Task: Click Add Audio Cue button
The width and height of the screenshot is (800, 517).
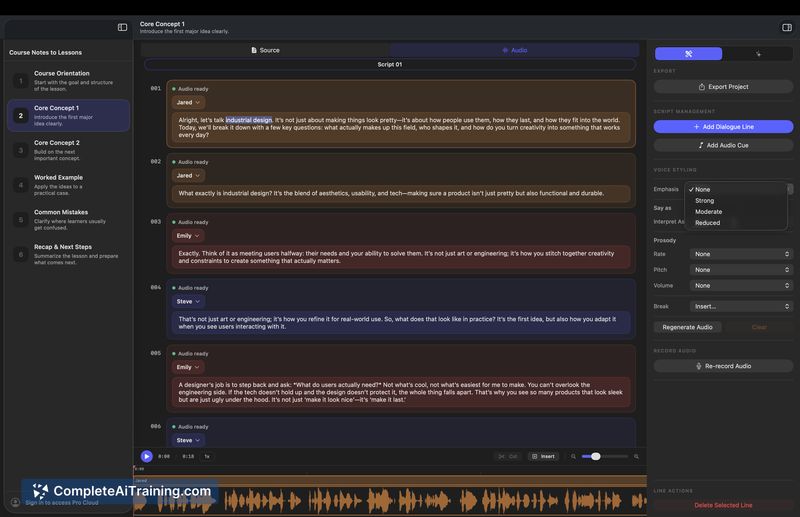Action: pos(723,145)
